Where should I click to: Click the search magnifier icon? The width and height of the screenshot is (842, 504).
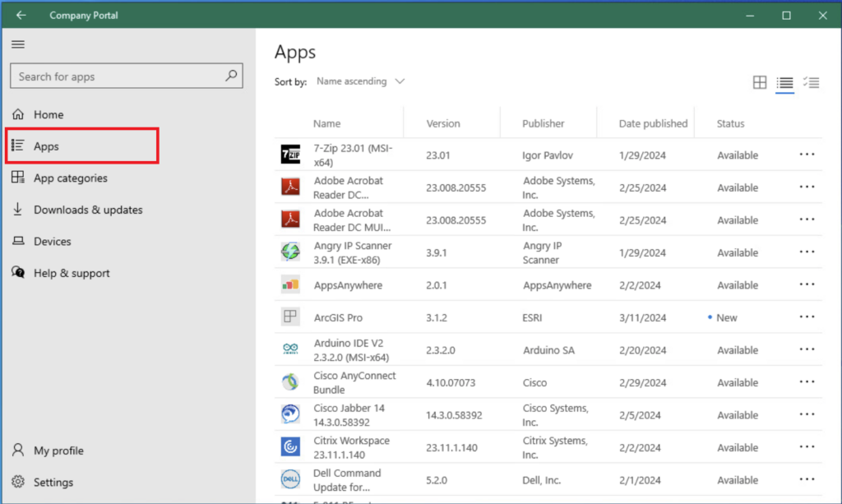(232, 76)
